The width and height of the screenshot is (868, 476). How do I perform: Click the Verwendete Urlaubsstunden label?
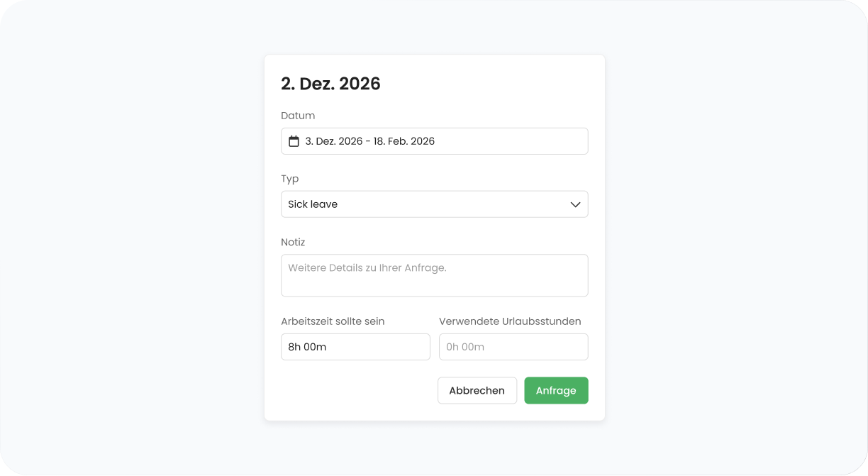click(510, 321)
